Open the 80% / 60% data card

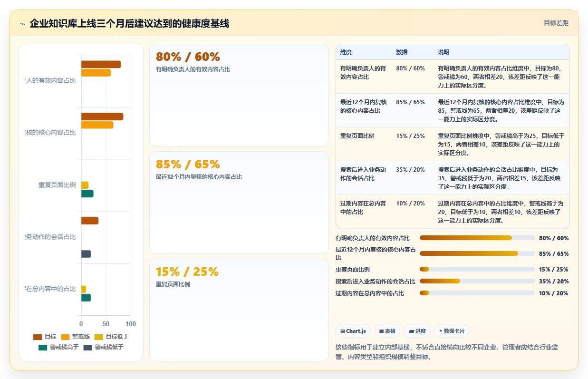[239, 95]
